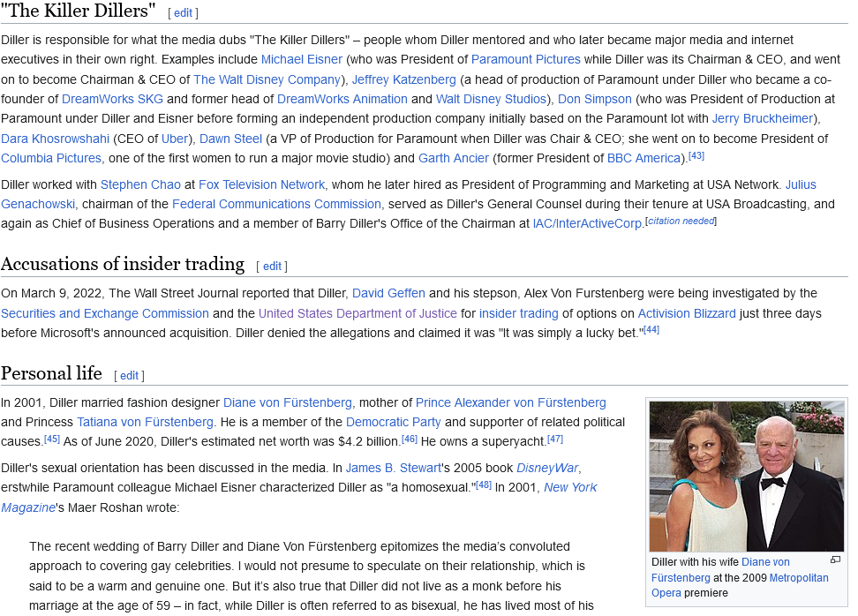
Task: Open the Stephen Chao link
Action: pos(140,185)
